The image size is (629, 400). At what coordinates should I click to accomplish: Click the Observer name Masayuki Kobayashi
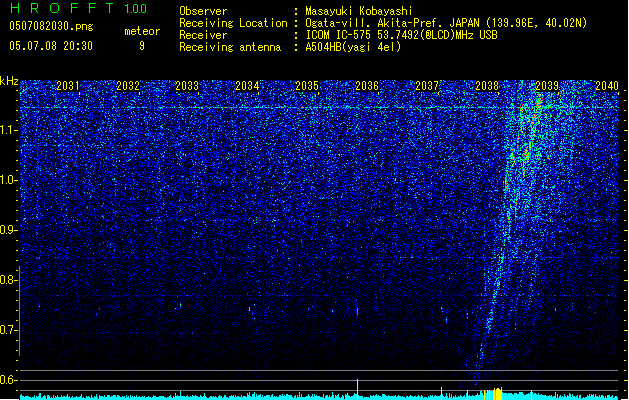point(359,11)
